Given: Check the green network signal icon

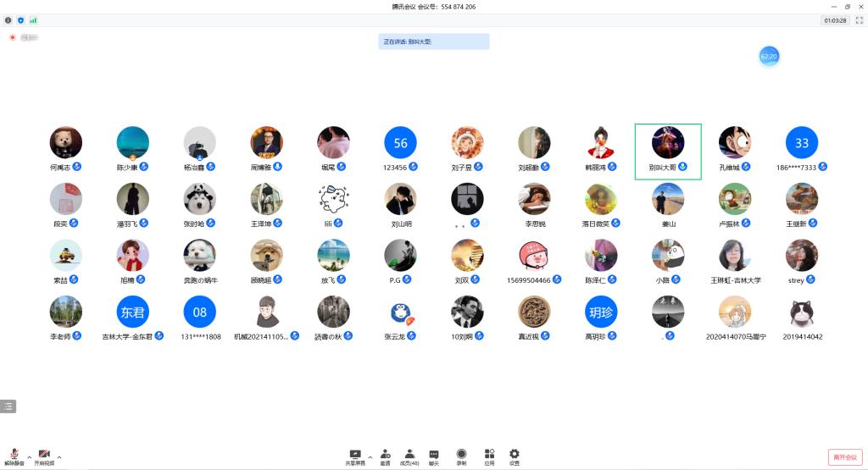Looking at the screenshot, I should [x=33, y=19].
